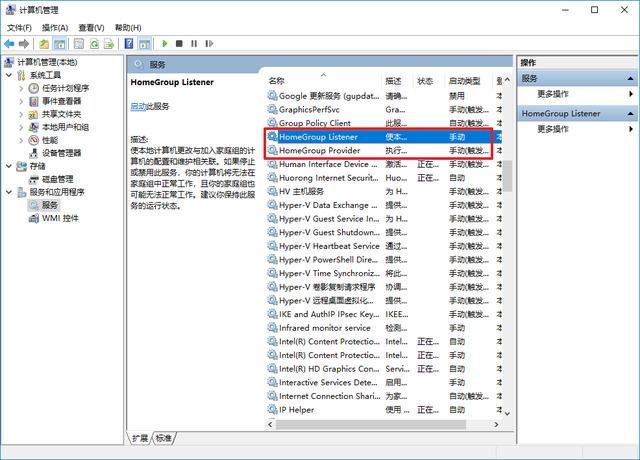The width and height of the screenshot is (640, 460).
Task: Click the horizontal scrollbar thumb in services list
Action: (371, 424)
